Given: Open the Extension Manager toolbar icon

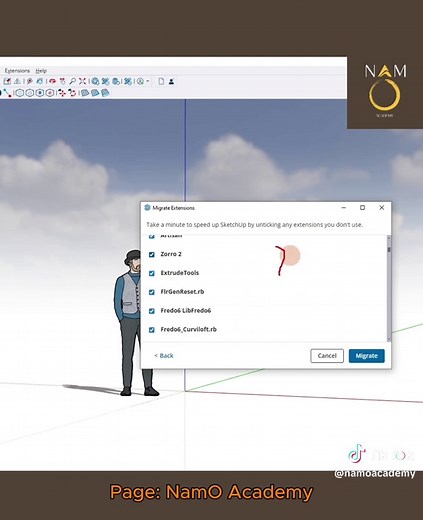Looking at the screenshot, I should click(x=128, y=81).
